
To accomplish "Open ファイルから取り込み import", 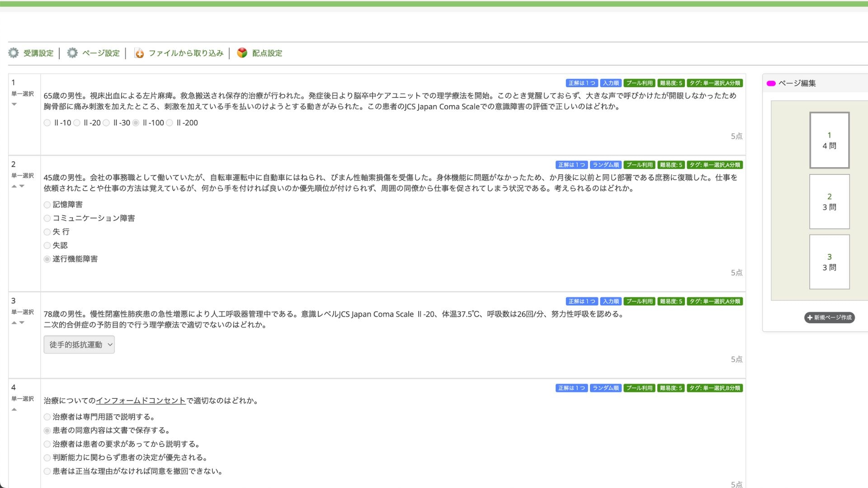I will tap(186, 53).
